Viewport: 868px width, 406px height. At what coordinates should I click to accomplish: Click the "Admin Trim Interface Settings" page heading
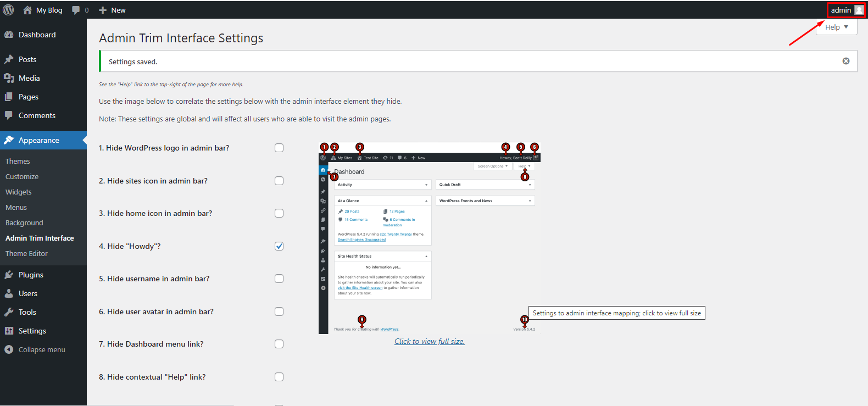(x=181, y=38)
